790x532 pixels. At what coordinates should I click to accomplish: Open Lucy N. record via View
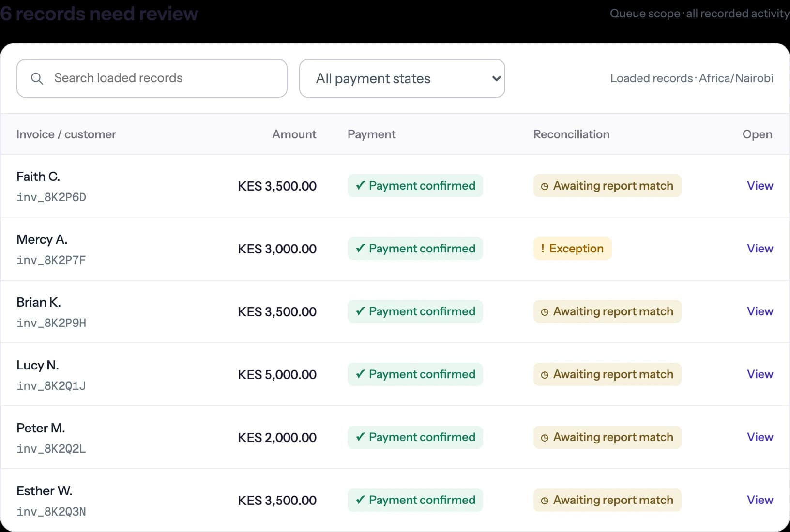coord(760,374)
